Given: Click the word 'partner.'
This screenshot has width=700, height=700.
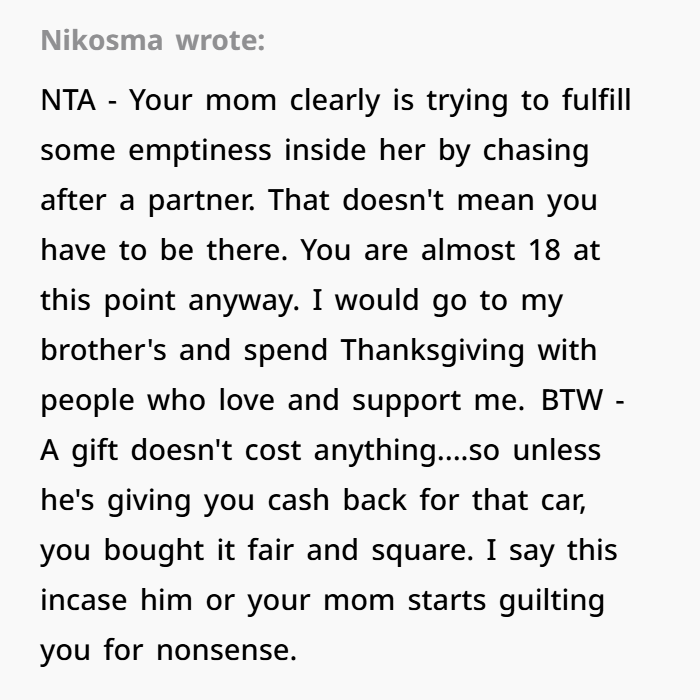Looking at the screenshot, I should (201, 200).
